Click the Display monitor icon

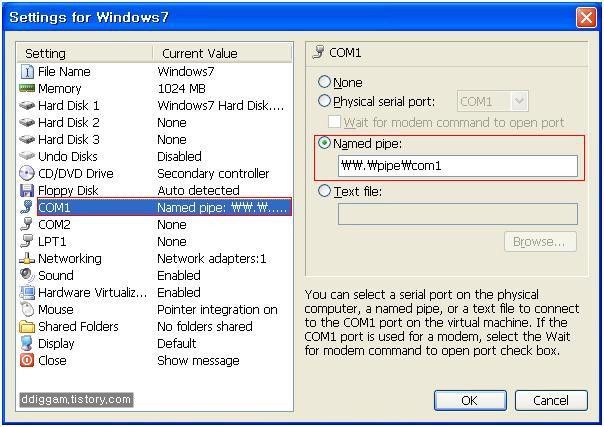click(27, 343)
